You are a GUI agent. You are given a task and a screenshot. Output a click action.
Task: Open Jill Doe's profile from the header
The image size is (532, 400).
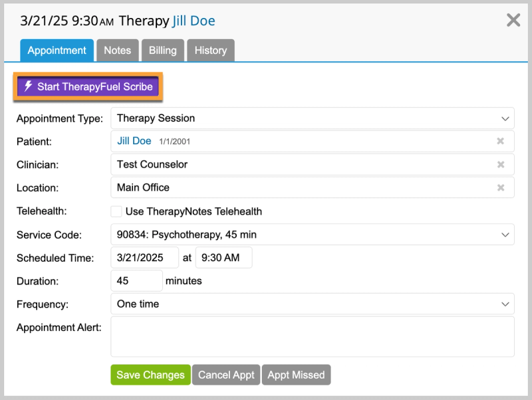[x=193, y=21]
